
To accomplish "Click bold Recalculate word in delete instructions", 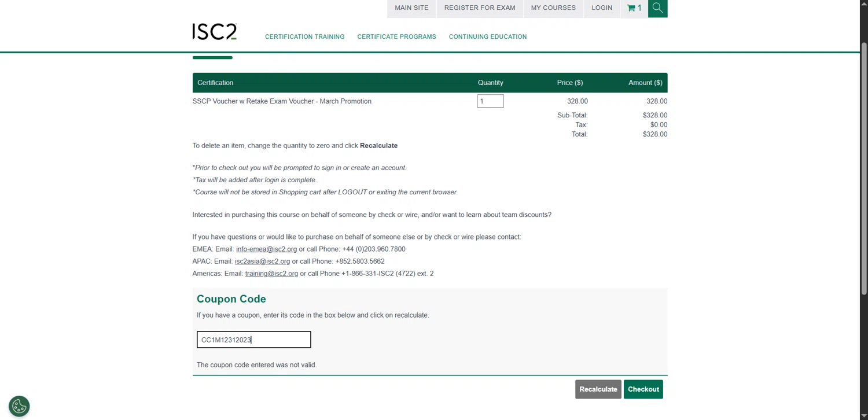I will (378, 146).
